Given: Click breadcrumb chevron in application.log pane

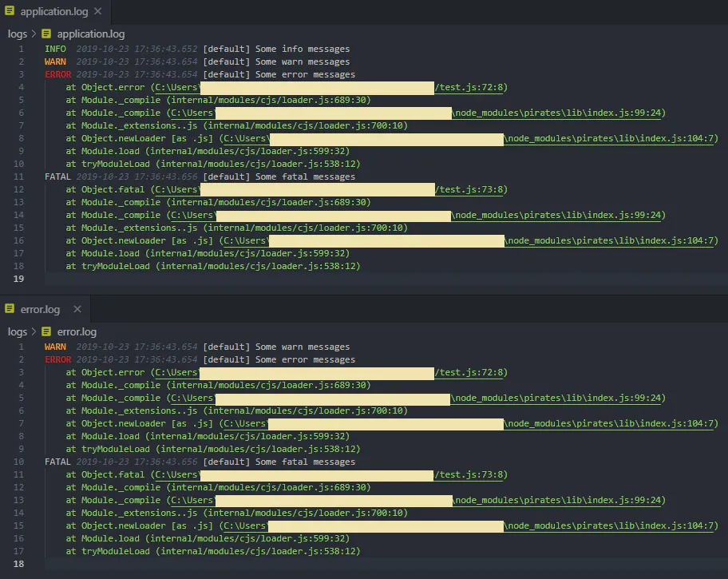Looking at the screenshot, I should [x=34, y=34].
